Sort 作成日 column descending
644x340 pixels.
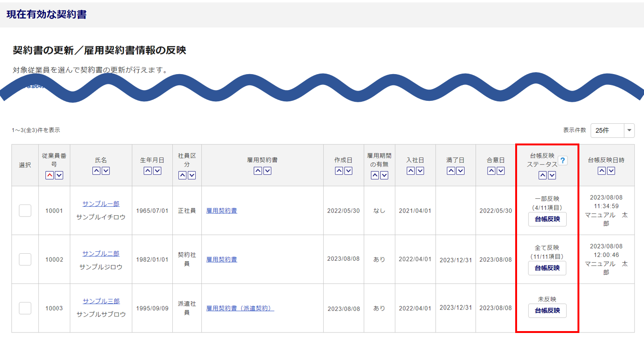348,171
